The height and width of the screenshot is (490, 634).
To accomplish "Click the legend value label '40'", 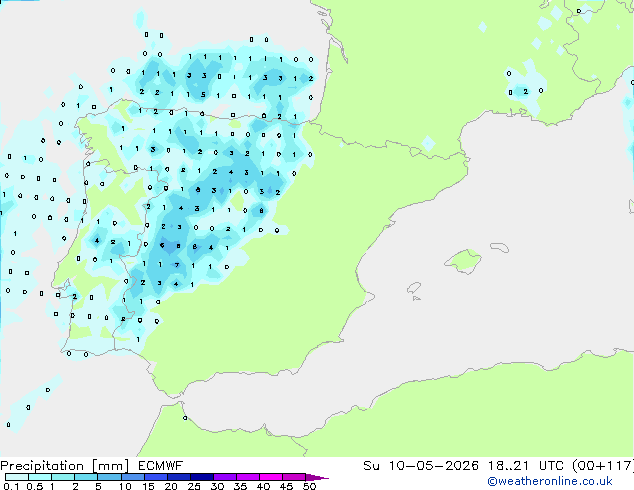I will click(263, 486).
